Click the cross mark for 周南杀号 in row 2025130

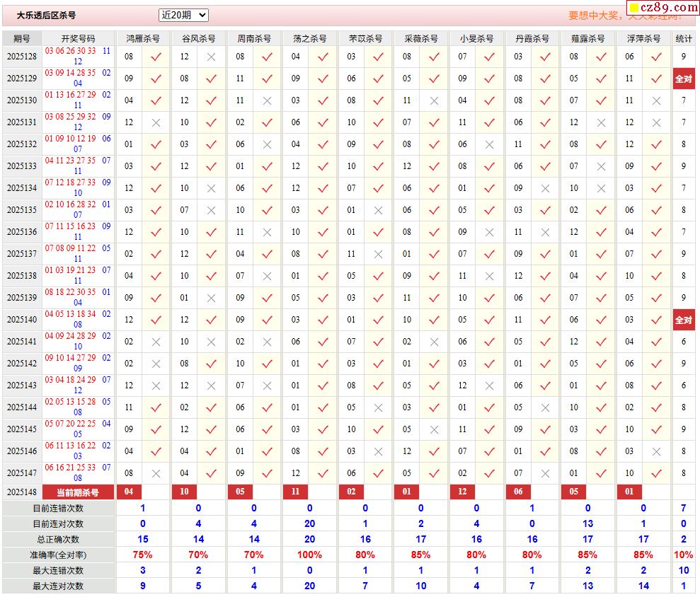[x=267, y=101]
